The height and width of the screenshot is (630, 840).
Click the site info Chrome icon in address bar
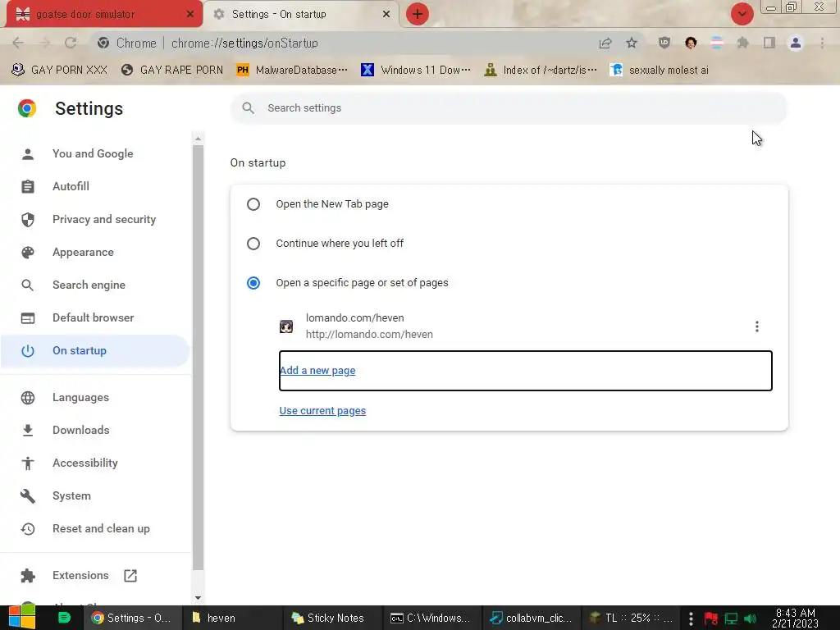click(x=103, y=43)
